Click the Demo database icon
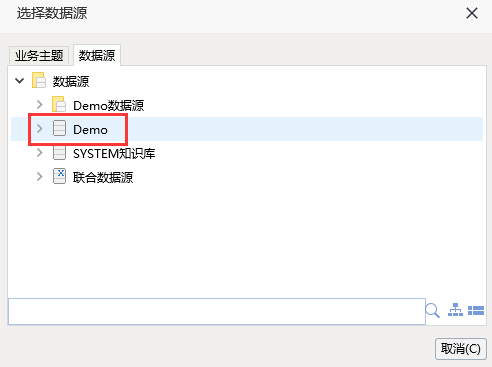Image resolution: width=492 pixels, height=367 pixels. [x=59, y=128]
